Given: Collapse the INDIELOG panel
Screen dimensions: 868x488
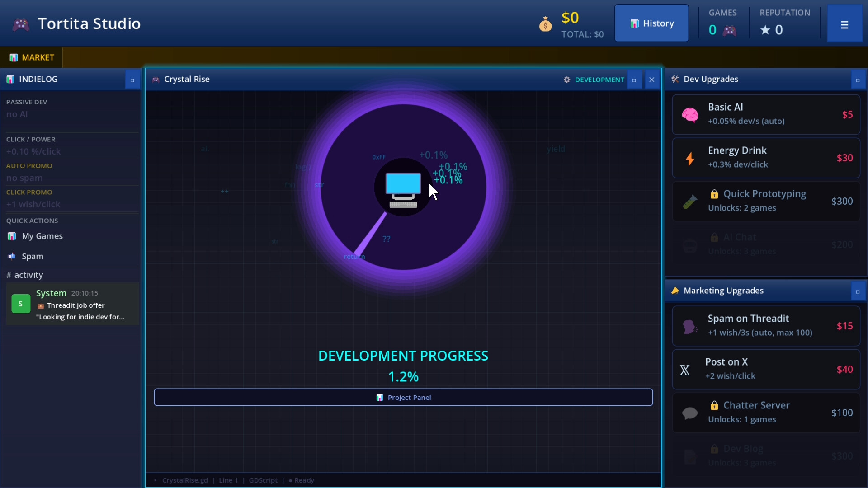Looking at the screenshot, I should click(132, 80).
